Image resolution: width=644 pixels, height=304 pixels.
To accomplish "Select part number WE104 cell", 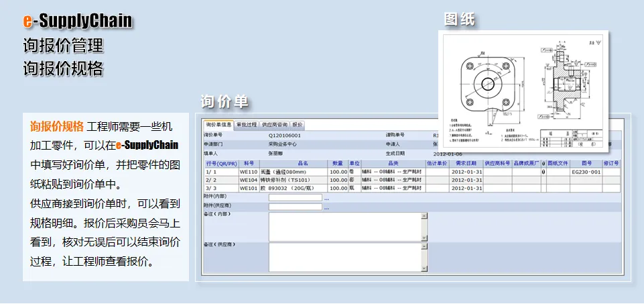I will point(249,180).
